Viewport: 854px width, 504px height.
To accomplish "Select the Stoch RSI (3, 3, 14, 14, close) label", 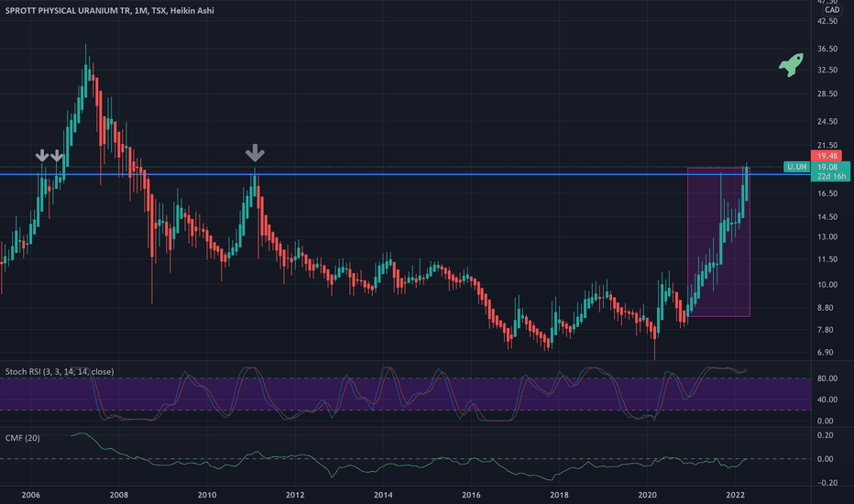I will [x=60, y=372].
